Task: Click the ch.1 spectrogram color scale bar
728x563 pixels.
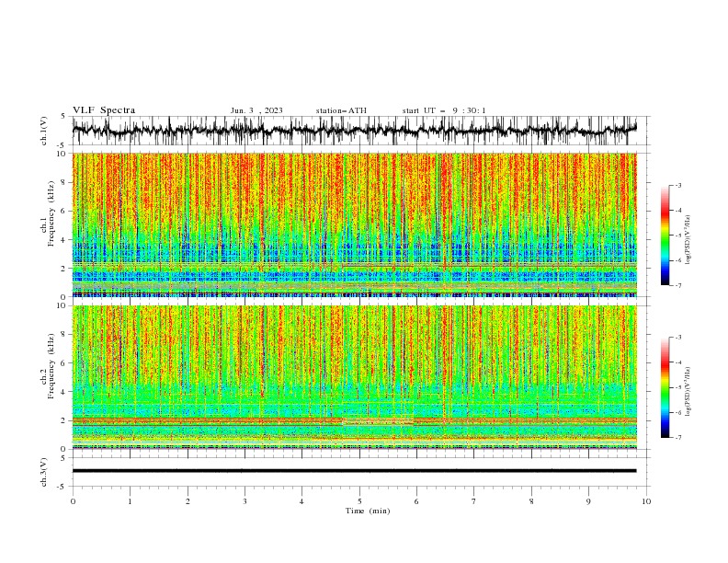Action: (665, 236)
